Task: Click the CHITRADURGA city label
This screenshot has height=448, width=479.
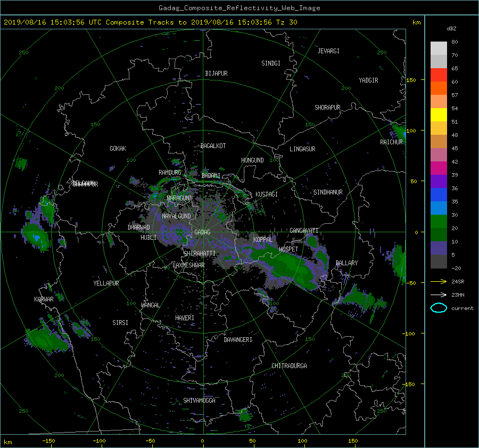Action: [289, 366]
